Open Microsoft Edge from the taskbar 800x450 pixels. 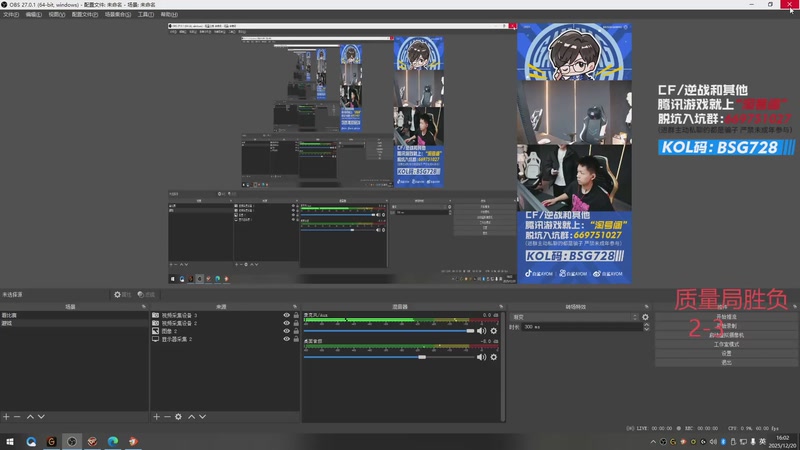coord(113,441)
